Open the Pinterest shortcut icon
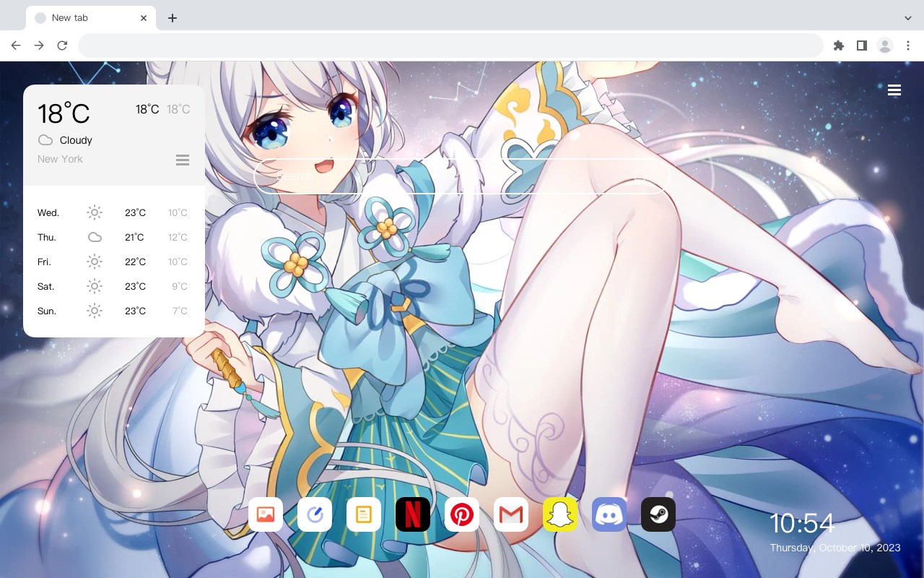This screenshot has width=924, height=578. click(x=462, y=514)
